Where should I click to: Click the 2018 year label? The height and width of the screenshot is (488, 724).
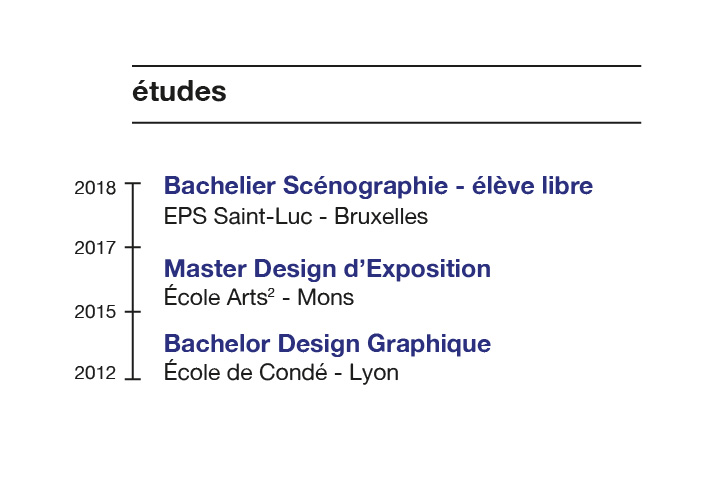[x=95, y=188]
